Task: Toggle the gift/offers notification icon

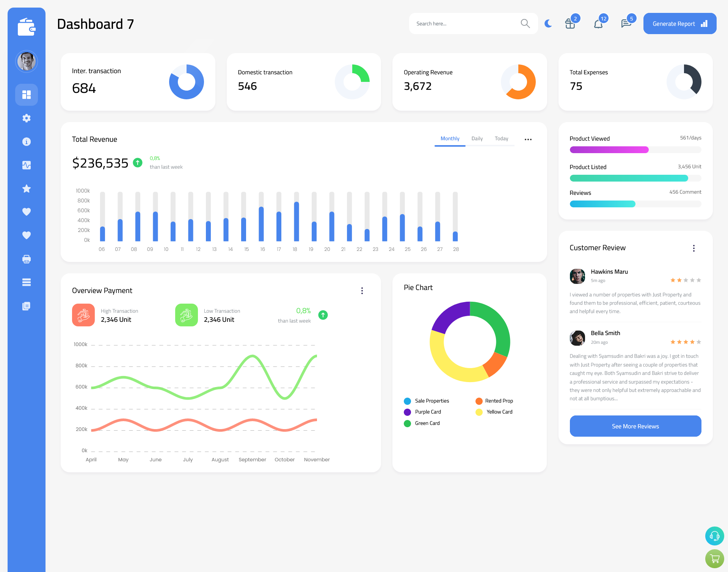Action: 568,23
